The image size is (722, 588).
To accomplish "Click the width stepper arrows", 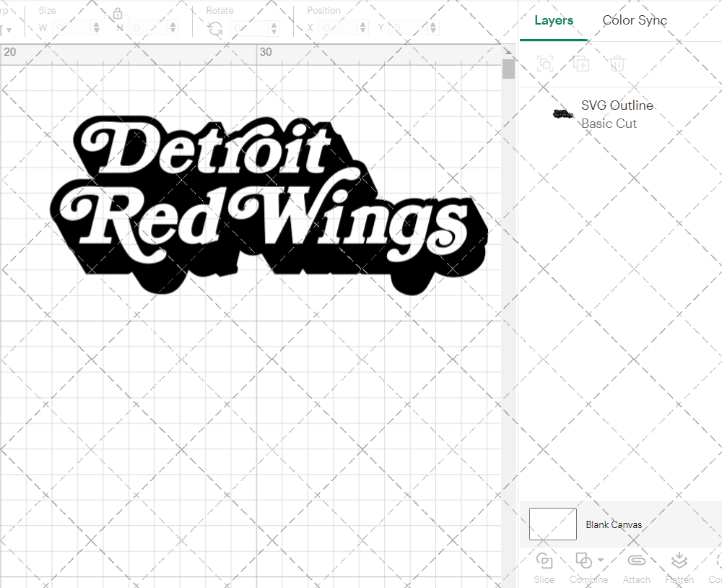I will [96, 27].
